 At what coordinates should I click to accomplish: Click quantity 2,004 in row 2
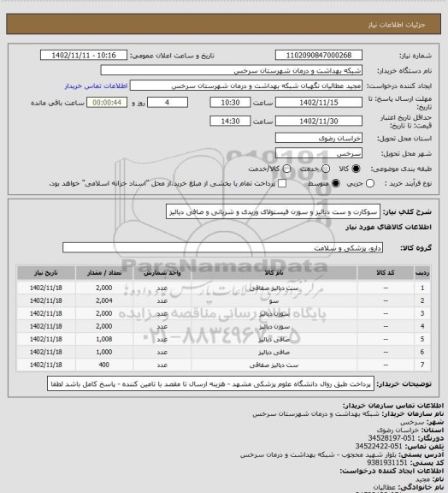coord(104,300)
